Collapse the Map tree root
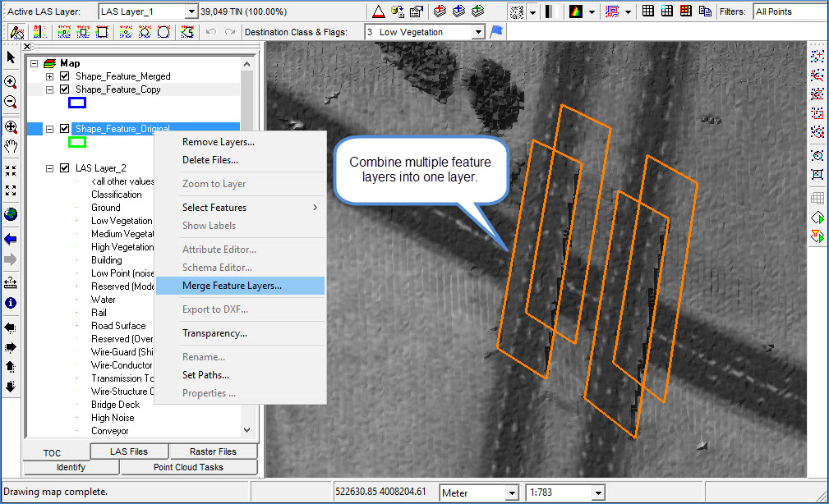Viewport: 829px width, 504px height. (34, 63)
